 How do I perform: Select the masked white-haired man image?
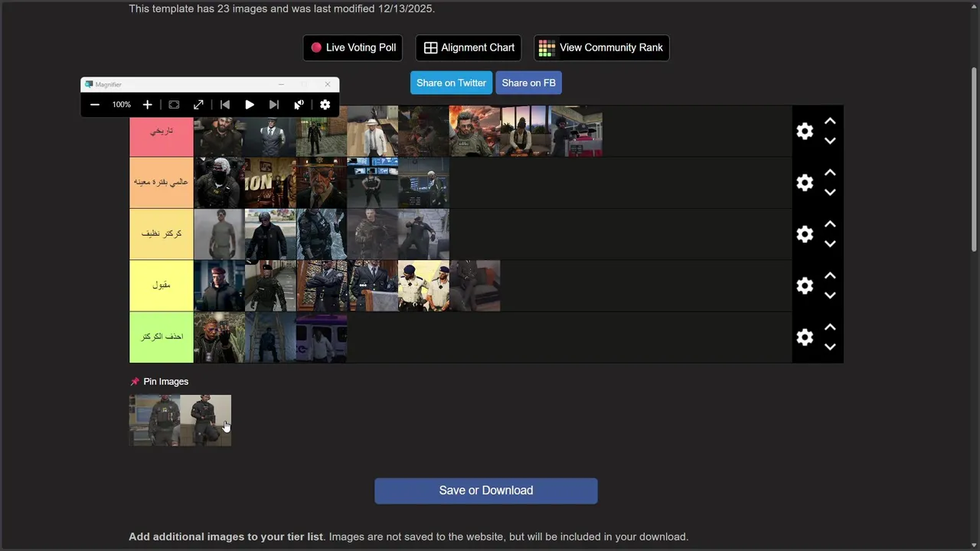[x=219, y=182]
